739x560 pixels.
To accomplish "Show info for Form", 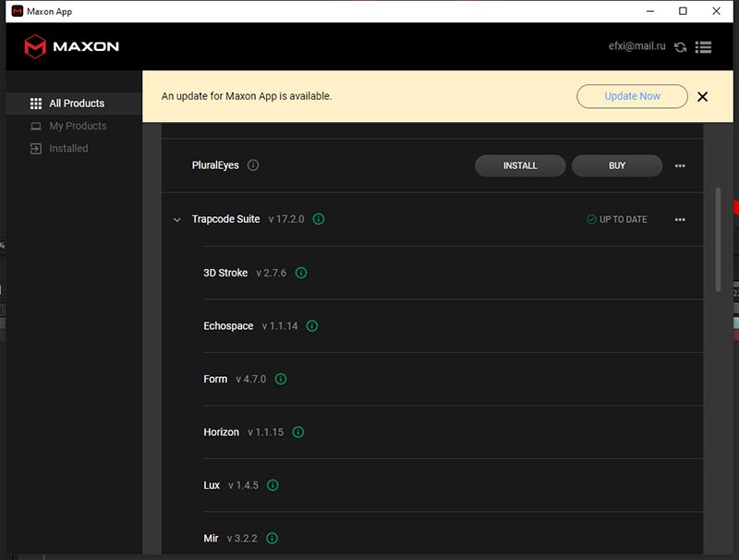I will click(281, 379).
